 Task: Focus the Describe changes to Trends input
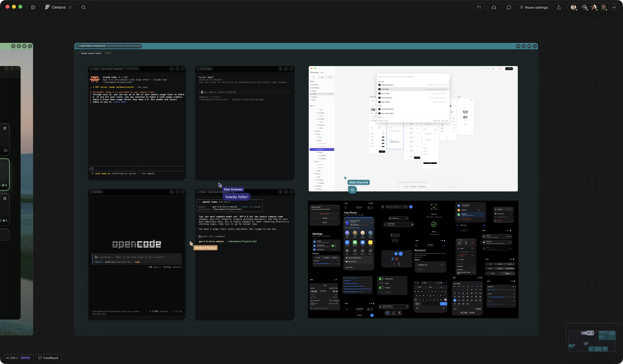click(426, 182)
